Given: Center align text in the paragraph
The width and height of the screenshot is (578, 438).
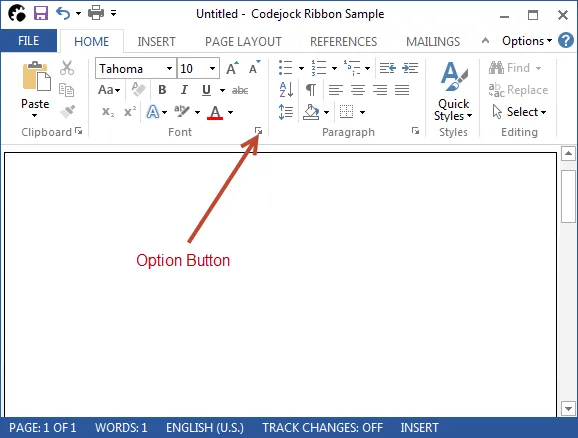Looking at the screenshot, I should 358,90.
